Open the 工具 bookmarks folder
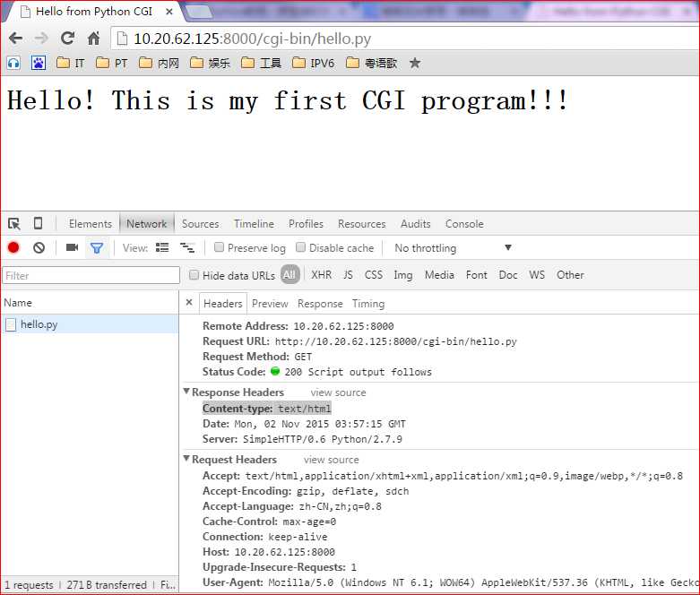The height and width of the screenshot is (595, 700). pyautogui.click(x=260, y=63)
